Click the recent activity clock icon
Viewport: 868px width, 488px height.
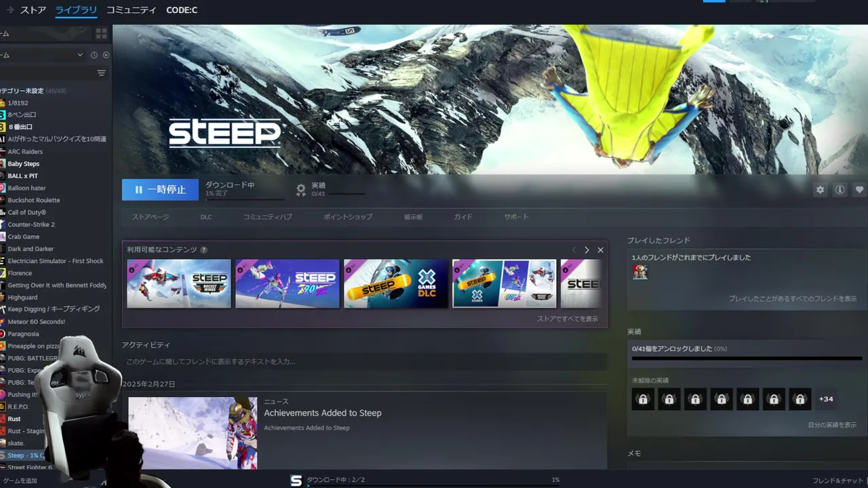(x=94, y=55)
